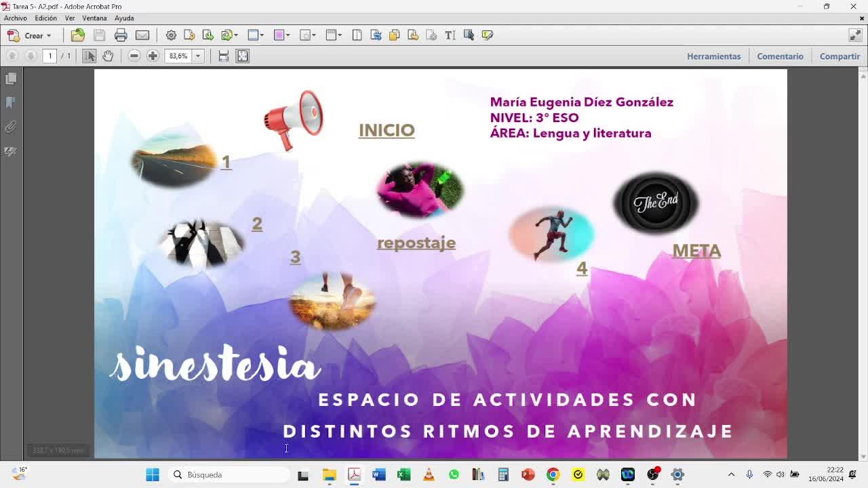Send file by email envelope icon

click(x=142, y=35)
